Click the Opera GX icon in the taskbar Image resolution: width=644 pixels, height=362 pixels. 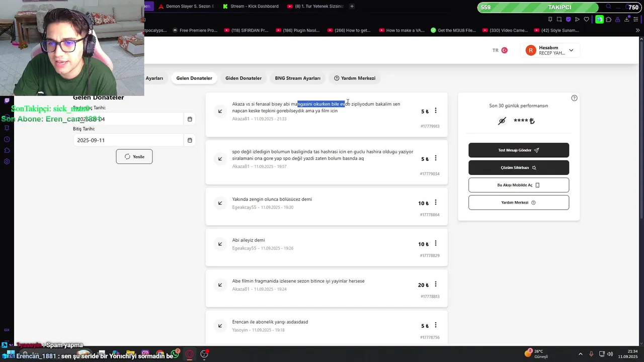point(190,354)
